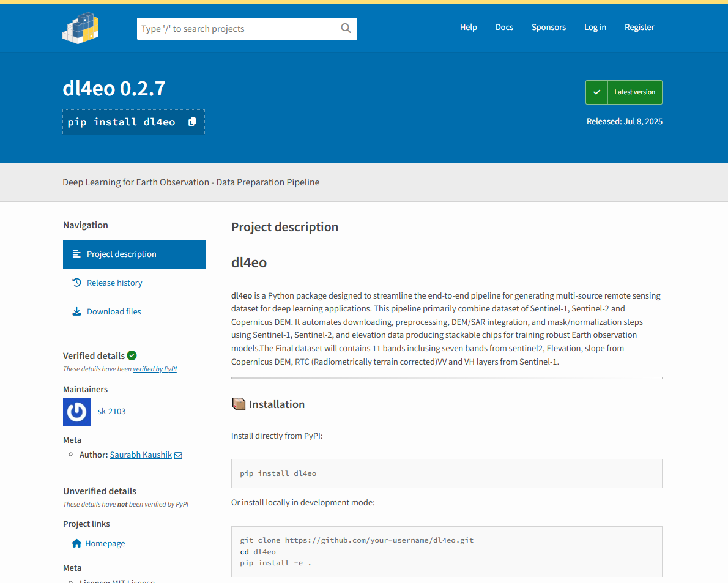Image resolution: width=728 pixels, height=583 pixels.
Task: Click the maintainer avatar image
Action: pyautogui.click(x=76, y=412)
